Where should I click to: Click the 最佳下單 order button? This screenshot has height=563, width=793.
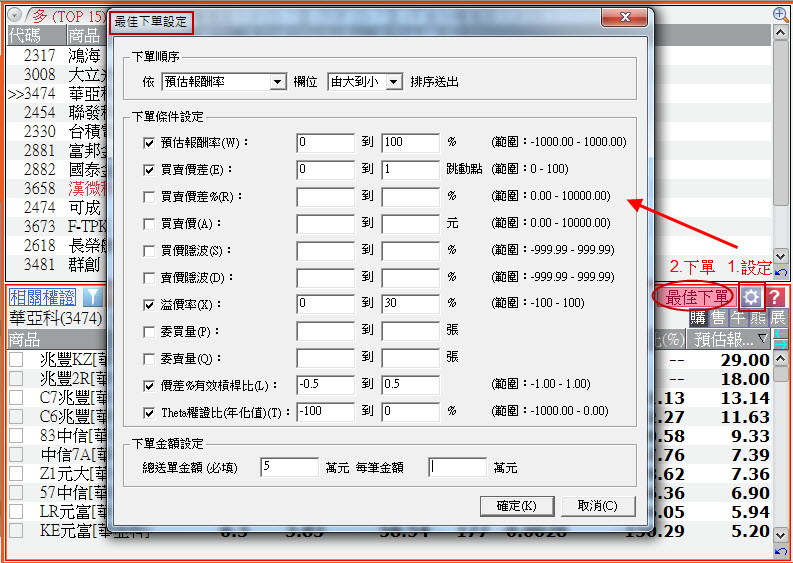696,296
